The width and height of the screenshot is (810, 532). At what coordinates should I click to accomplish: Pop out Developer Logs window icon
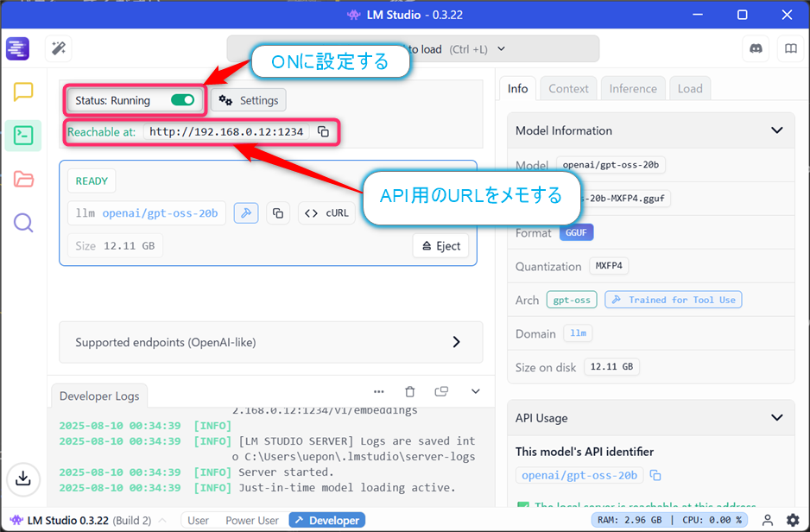coord(441,391)
